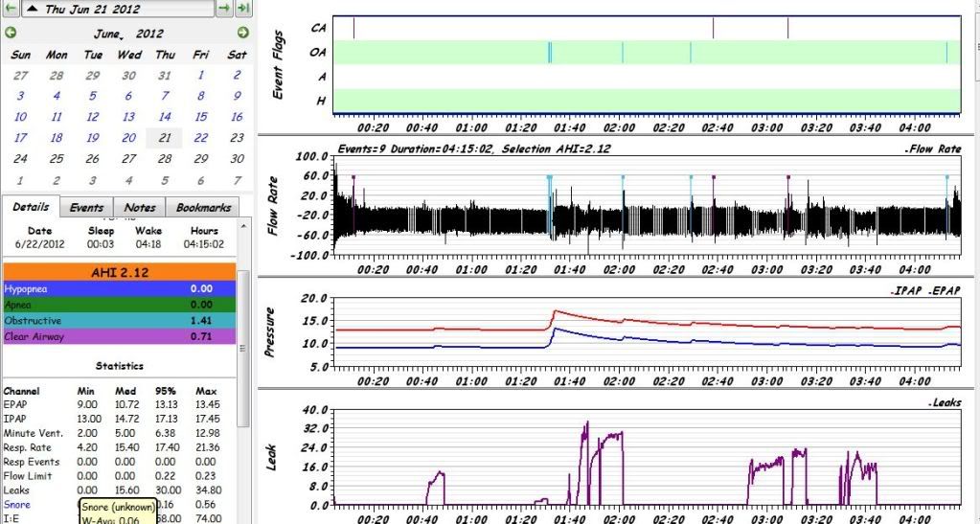
Task: Select June 8 in calendar
Action: 200,97
